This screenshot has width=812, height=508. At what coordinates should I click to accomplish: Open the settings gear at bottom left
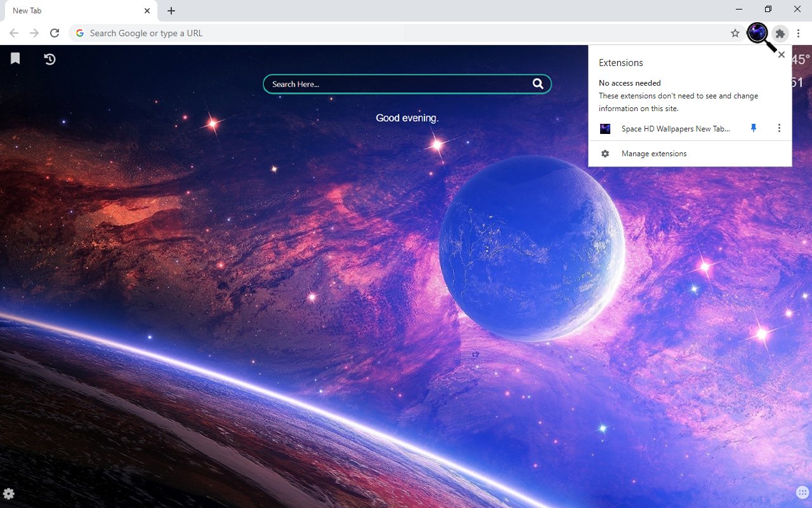[9, 493]
